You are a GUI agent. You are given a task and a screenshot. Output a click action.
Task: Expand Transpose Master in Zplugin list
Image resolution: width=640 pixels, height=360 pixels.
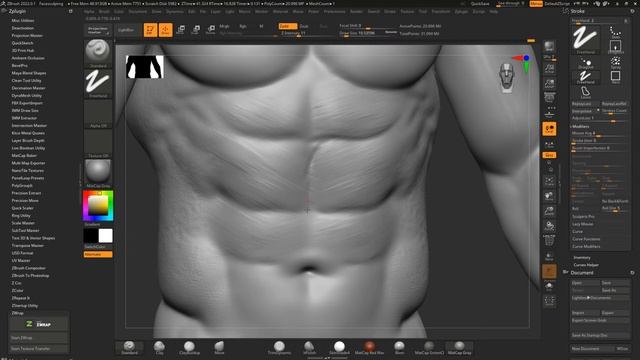pos(27,245)
